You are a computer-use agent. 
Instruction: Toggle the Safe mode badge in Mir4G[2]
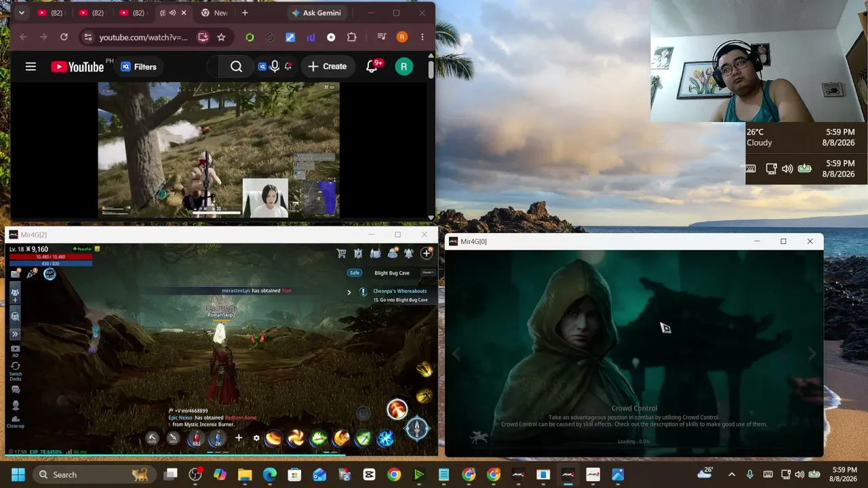pos(354,272)
